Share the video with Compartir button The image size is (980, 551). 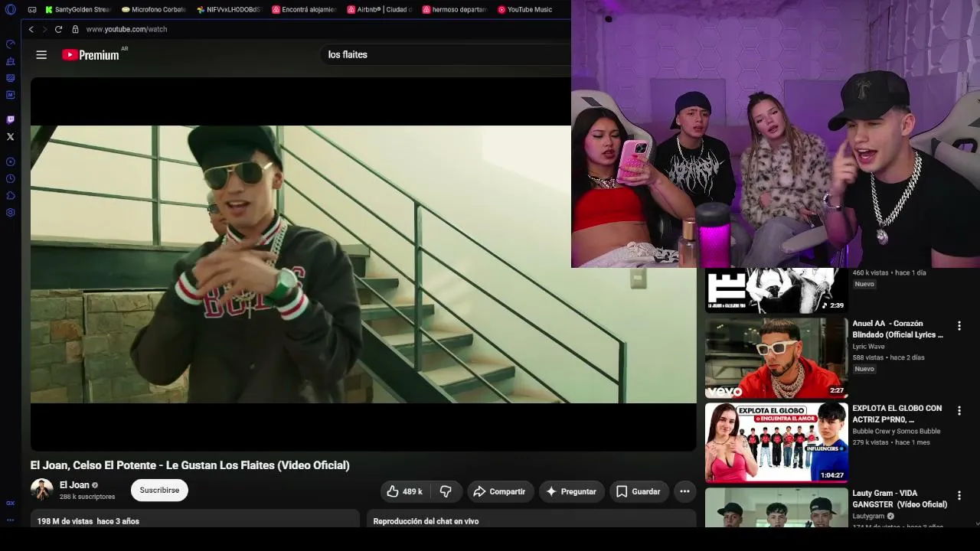tap(499, 491)
